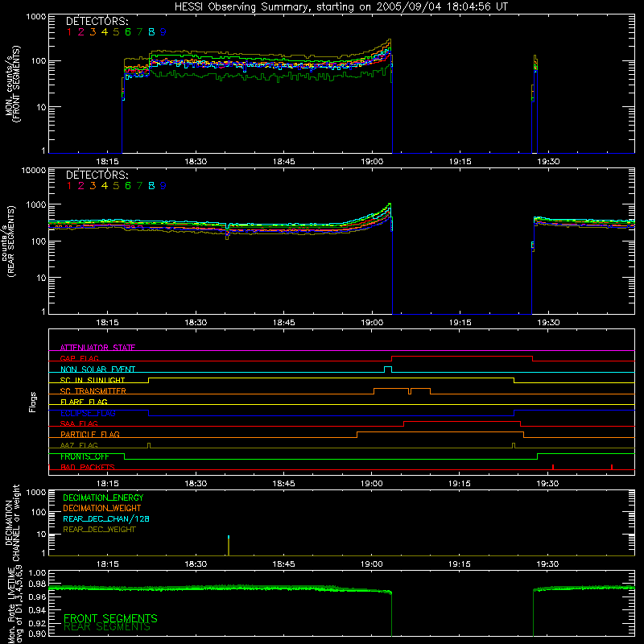The height and width of the screenshot is (644, 644).
Task: Click the PARTICLE_FLAG label
Action: pos(90,434)
